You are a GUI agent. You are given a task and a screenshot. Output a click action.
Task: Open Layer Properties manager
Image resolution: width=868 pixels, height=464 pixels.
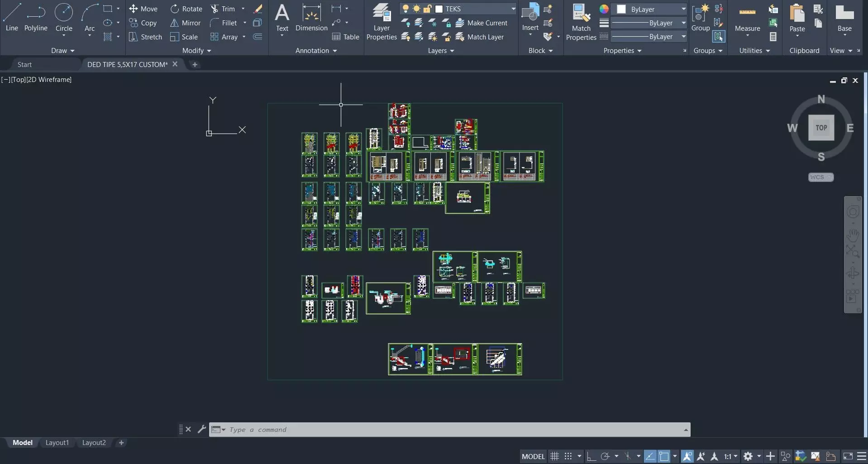tap(382, 22)
